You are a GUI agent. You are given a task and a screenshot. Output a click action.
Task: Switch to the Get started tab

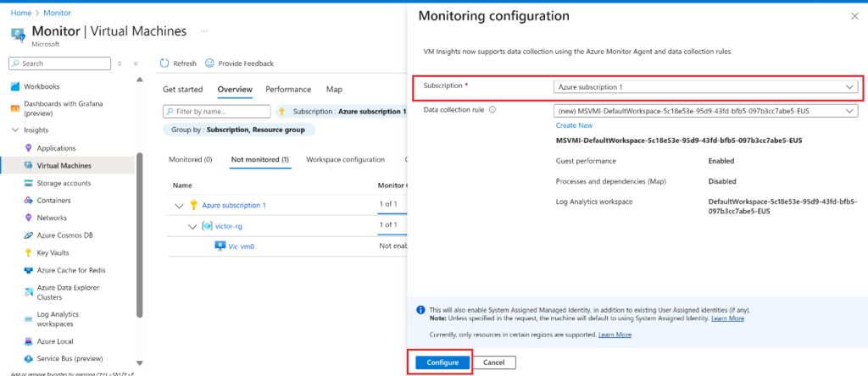(x=183, y=89)
